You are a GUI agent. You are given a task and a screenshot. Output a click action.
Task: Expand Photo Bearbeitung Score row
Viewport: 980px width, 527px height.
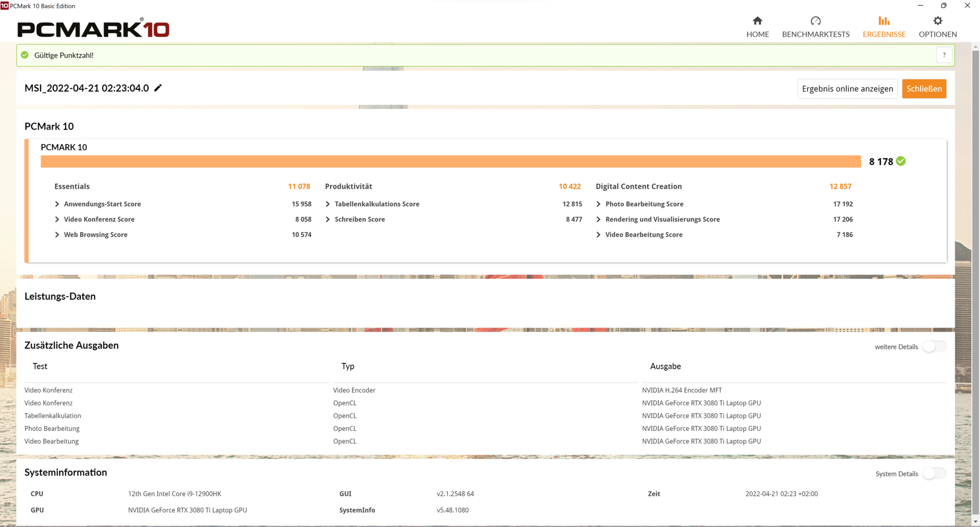598,204
